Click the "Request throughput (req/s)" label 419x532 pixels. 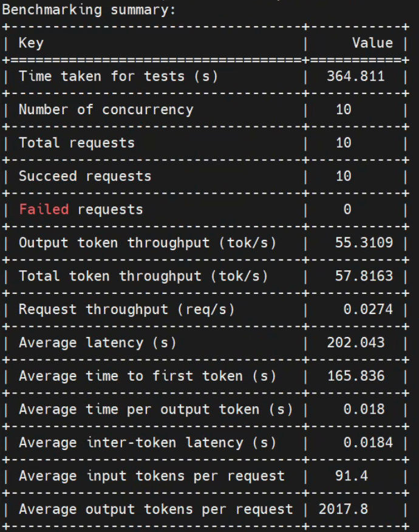(x=126, y=310)
